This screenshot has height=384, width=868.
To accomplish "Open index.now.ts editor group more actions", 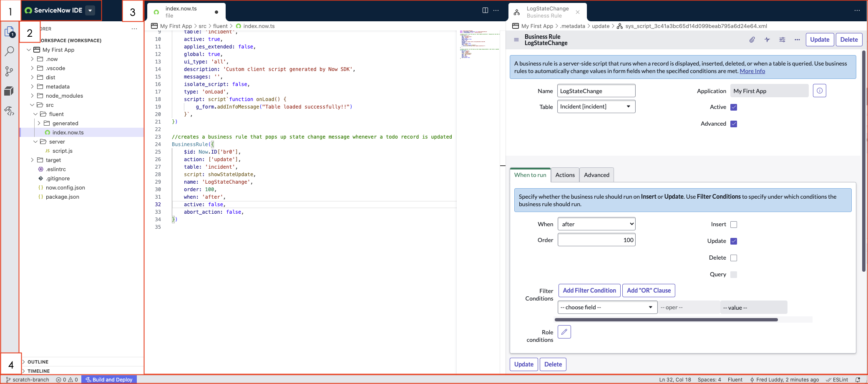I will 496,10.
